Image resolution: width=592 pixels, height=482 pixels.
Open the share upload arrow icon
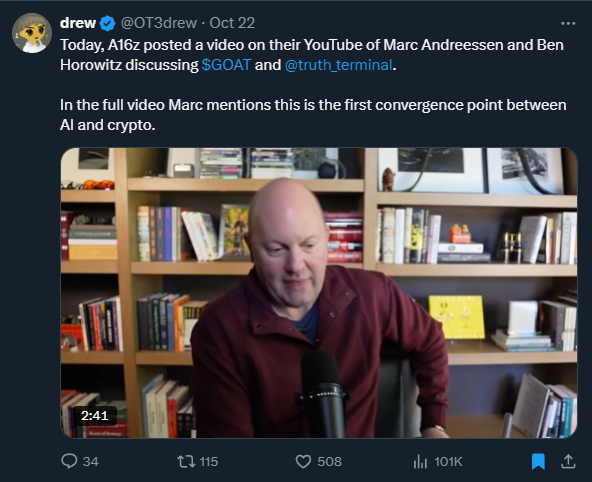click(568, 461)
